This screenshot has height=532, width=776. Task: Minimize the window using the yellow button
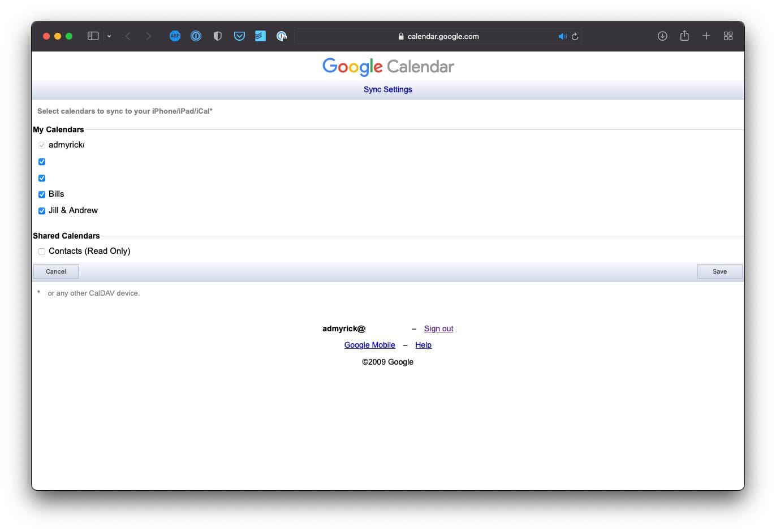58,36
